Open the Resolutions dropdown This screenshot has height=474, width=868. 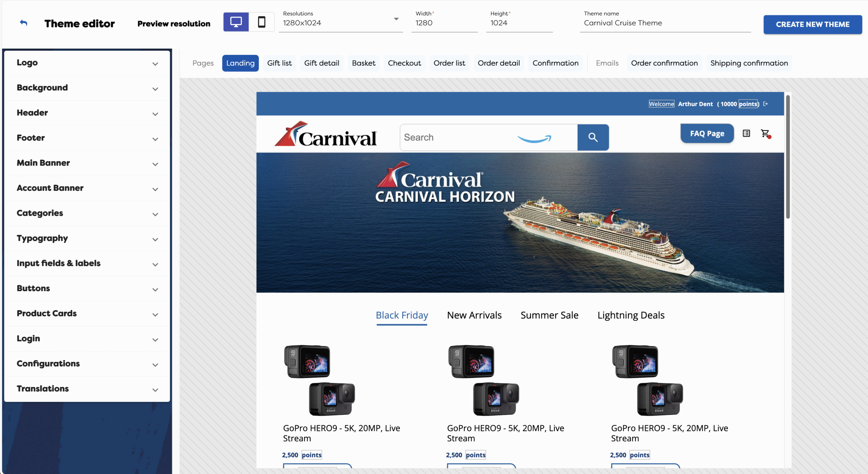coord(341,23)
